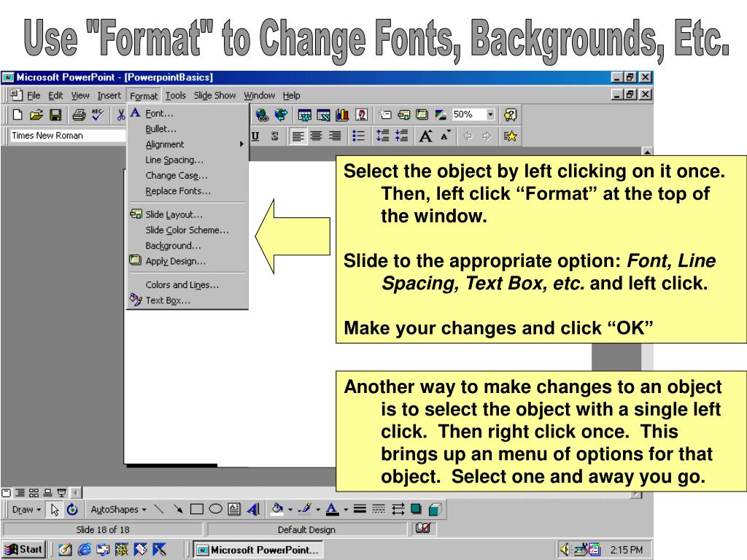Open the Shadow style options icon

tap(416, 510)
